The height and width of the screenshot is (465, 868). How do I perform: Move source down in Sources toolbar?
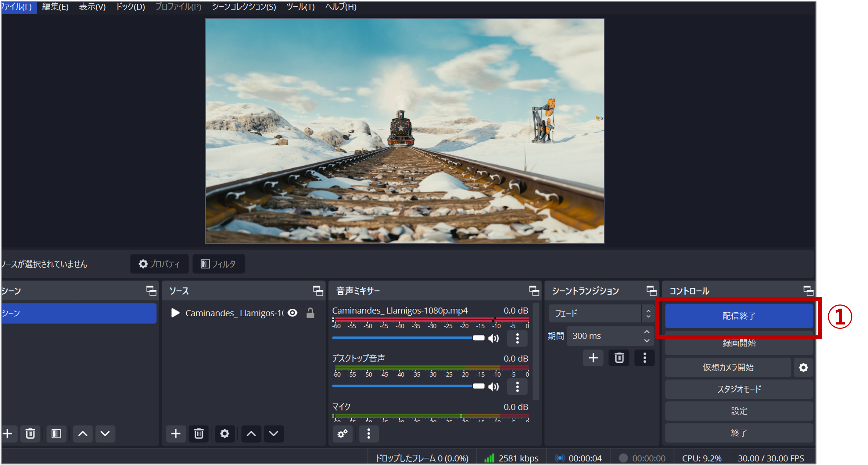click(274, 433)
